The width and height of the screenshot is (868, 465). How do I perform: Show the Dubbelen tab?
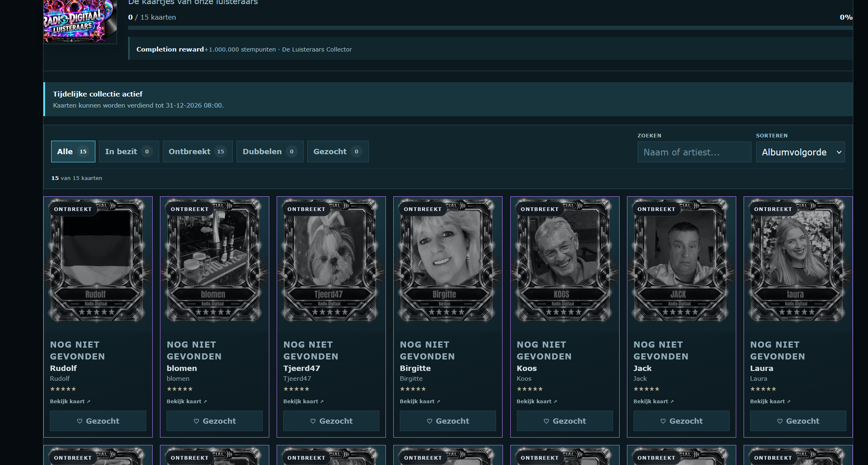(x=270, y=152)
